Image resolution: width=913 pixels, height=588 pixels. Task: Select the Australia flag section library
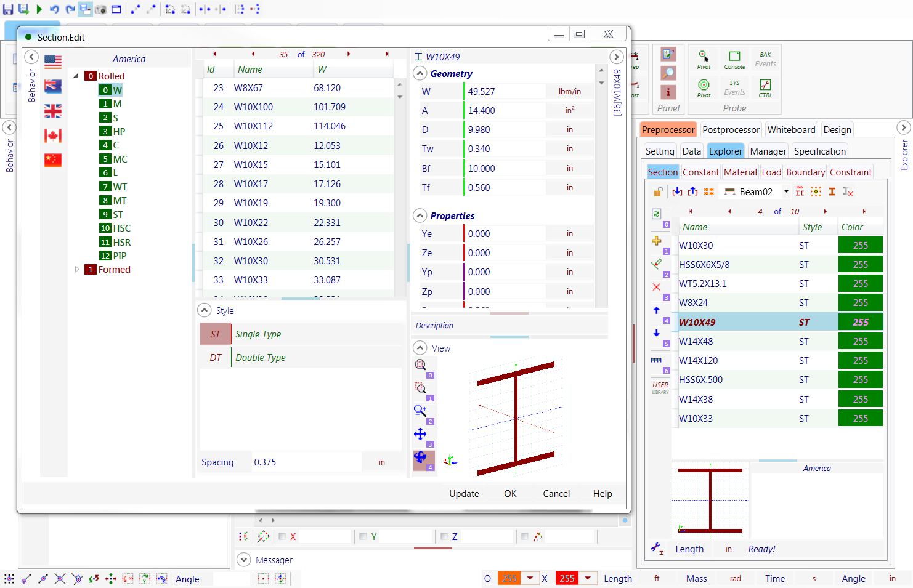53,86
